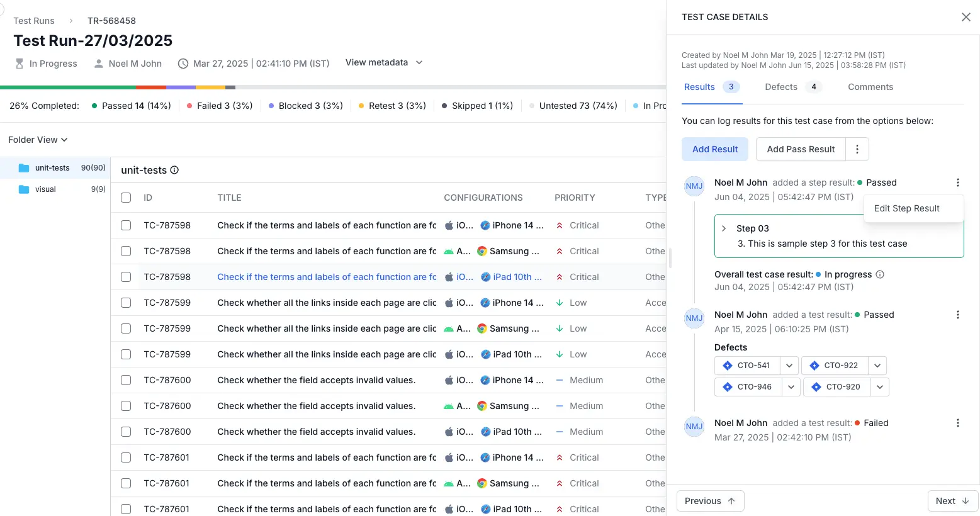Select the first TC-787600 row checkbox

pos(126,380)
